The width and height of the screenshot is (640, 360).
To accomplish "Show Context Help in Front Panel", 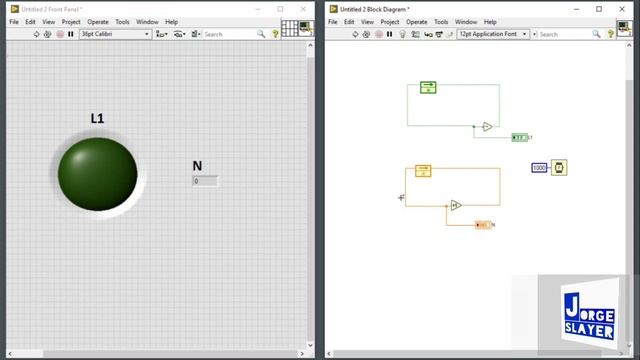I will [x=276, y=34].
